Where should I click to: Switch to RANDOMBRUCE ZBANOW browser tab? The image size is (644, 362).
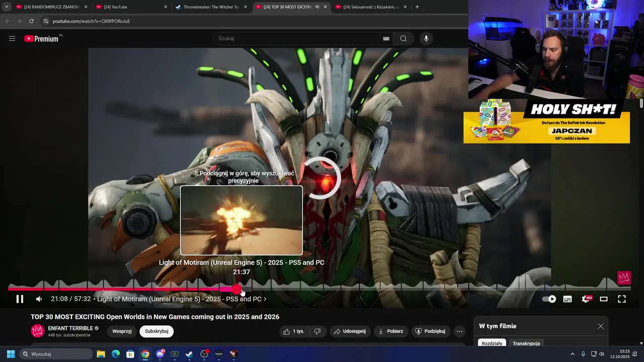(51, 7)
